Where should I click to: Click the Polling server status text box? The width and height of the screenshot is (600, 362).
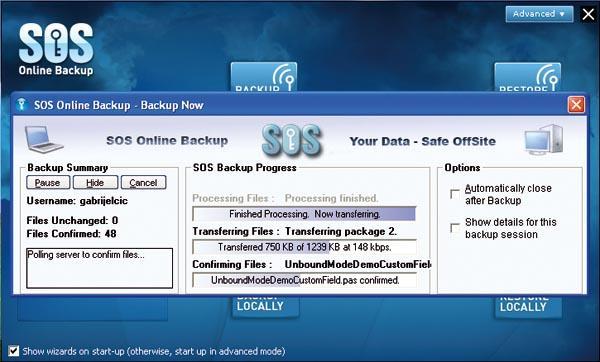[x=99, y=268]
